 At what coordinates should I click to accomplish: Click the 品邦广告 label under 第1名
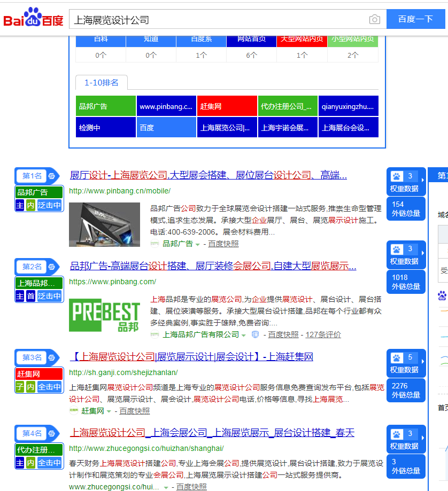39,192
